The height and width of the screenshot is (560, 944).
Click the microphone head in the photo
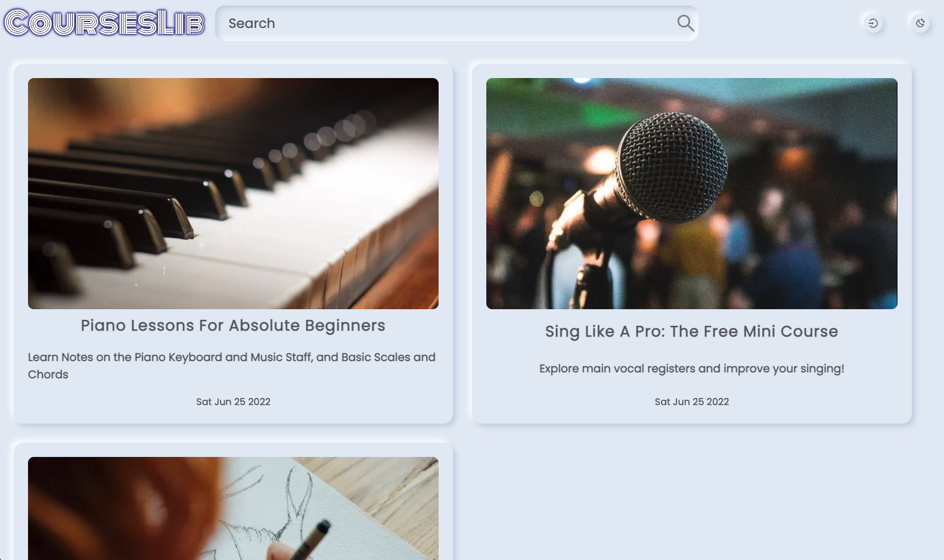(x=672, y=166)
